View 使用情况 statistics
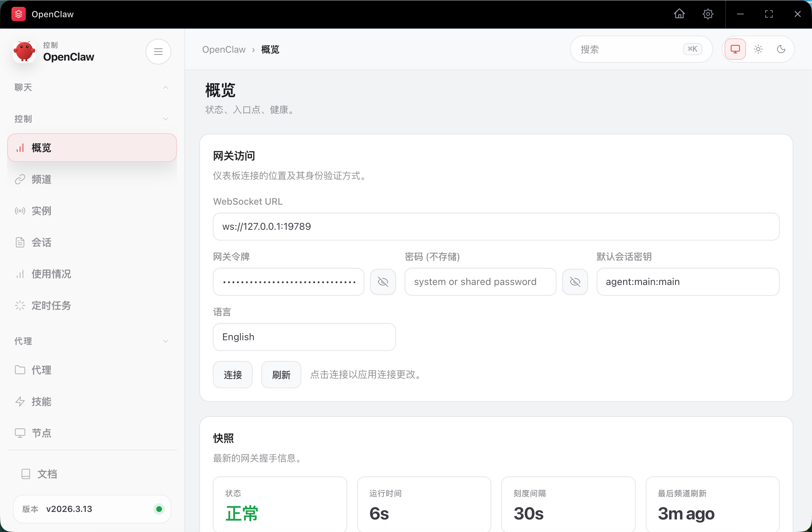Viewport: 812px width, 532px height. pyautogui.click(x=51, y=274)
